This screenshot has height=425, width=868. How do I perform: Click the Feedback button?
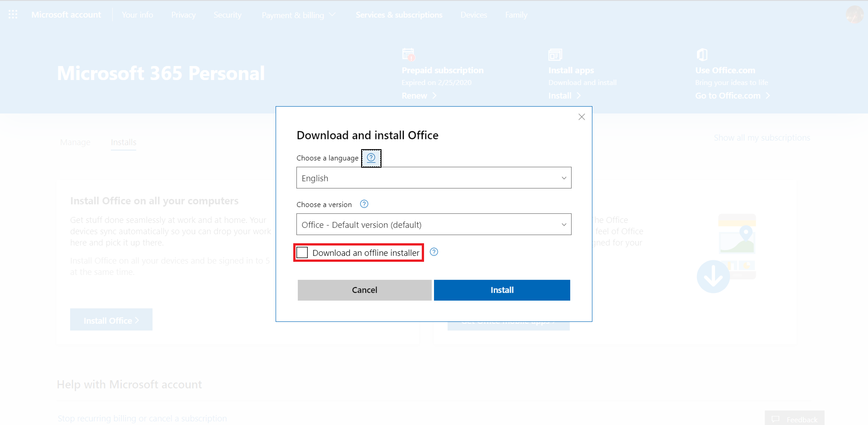795,418
